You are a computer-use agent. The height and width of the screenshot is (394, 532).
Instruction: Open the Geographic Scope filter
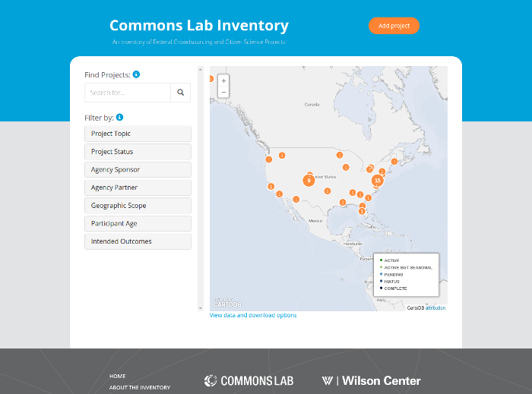coord(138,206)
